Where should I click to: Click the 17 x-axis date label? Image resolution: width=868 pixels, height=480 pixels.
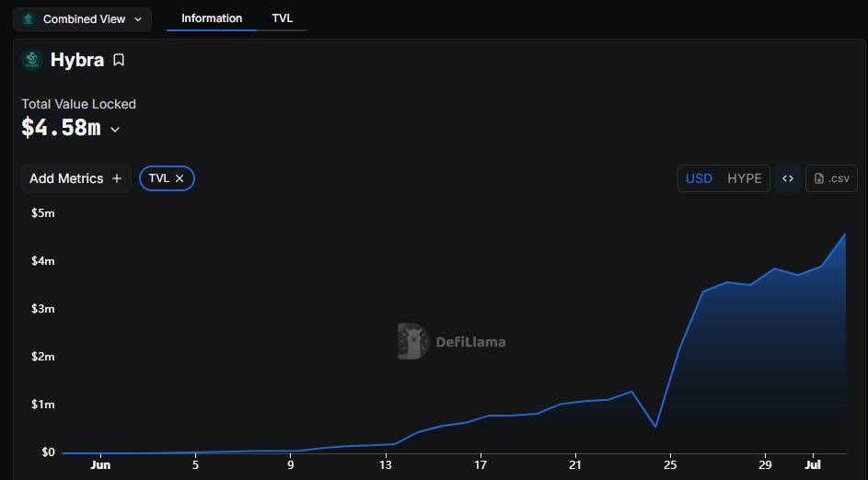click(480, 464)
